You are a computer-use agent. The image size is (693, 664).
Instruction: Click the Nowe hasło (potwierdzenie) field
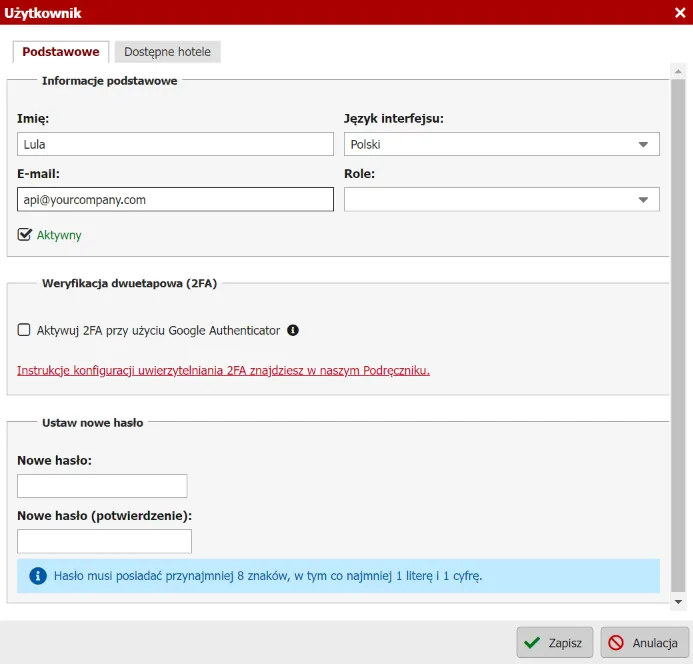click(104, 541)
